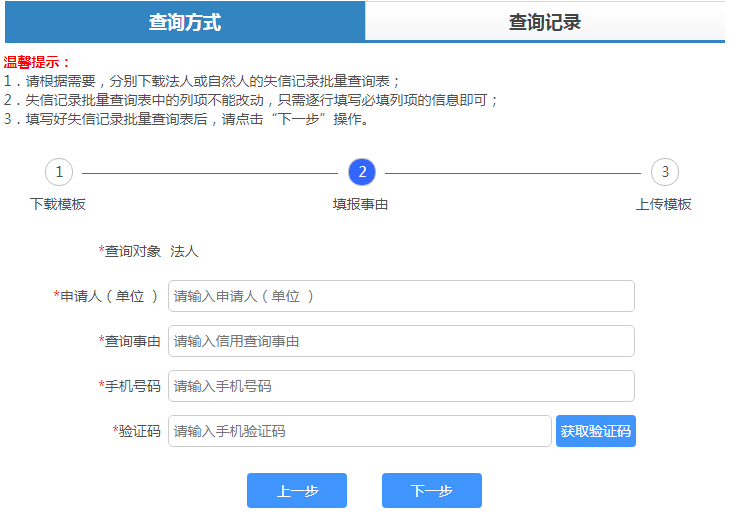Image resolution: width=730 pixels, height=521 pixels.
Task: Click the 手机号码 field label
Action: (x=132, y=386)
